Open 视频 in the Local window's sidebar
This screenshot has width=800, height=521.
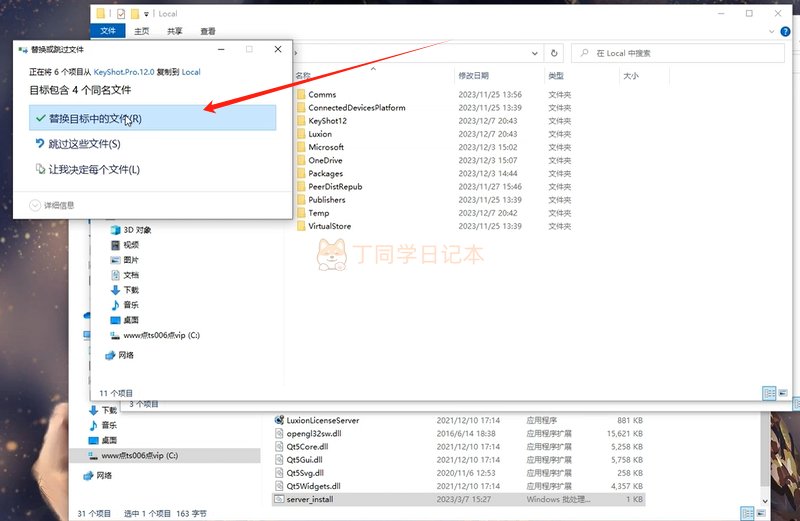[x=125, y=245]
